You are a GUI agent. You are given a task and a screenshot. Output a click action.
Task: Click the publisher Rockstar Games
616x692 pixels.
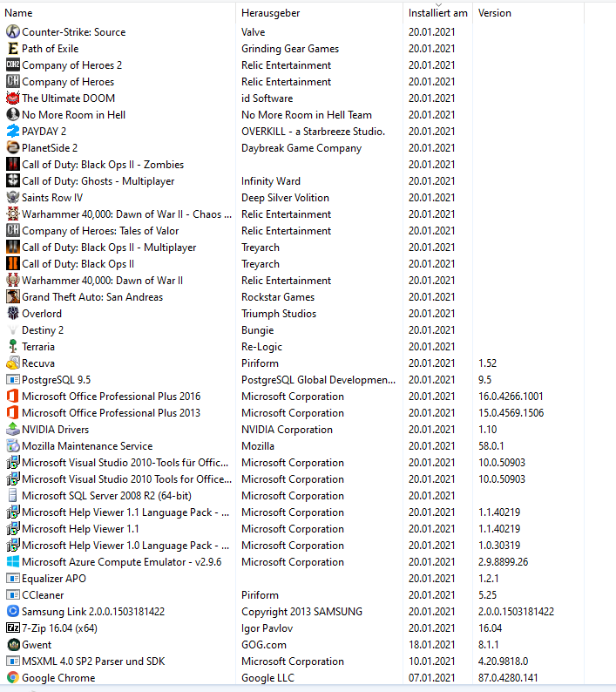point(278,296)
